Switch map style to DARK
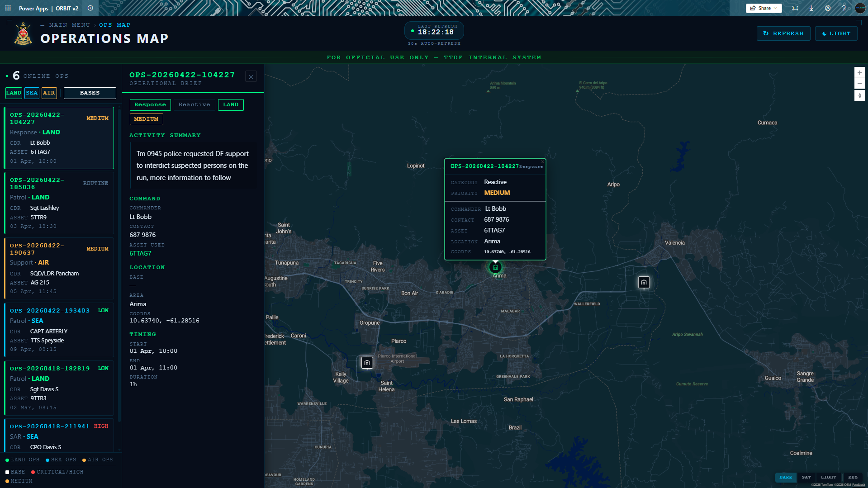The image size is (868, 488). (x=786, y=477)
